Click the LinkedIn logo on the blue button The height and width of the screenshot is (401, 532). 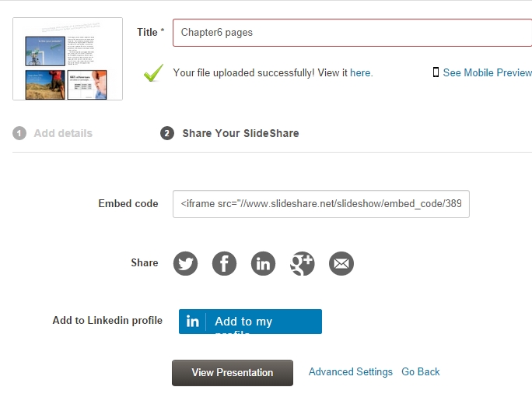pos(193,322)
